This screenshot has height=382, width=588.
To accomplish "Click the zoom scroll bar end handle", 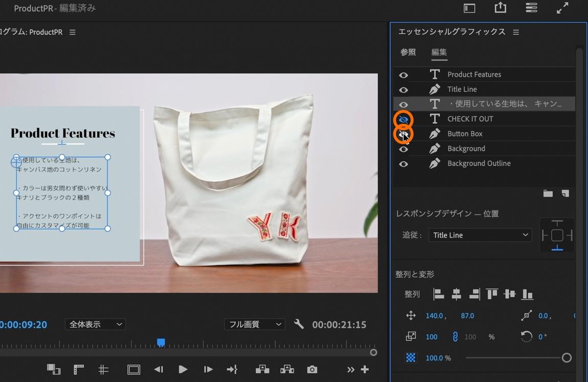I will 373,352.
